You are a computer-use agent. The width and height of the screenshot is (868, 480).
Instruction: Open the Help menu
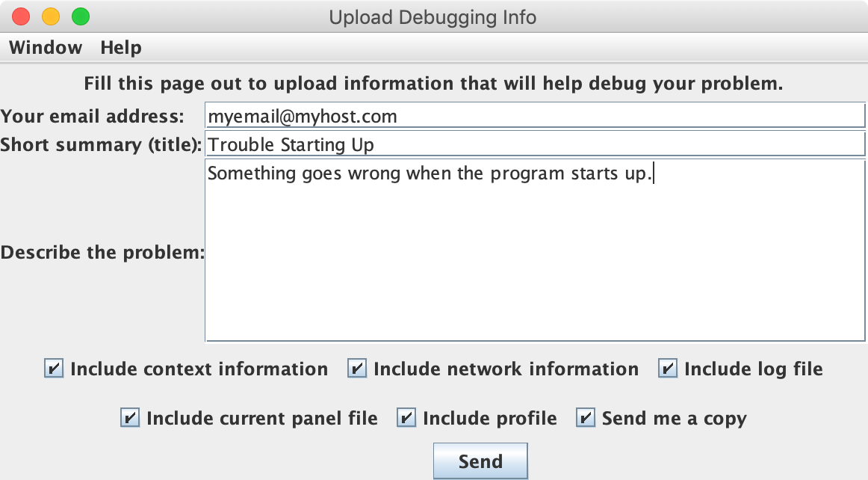pyautogui.click(x=121, y=48)
